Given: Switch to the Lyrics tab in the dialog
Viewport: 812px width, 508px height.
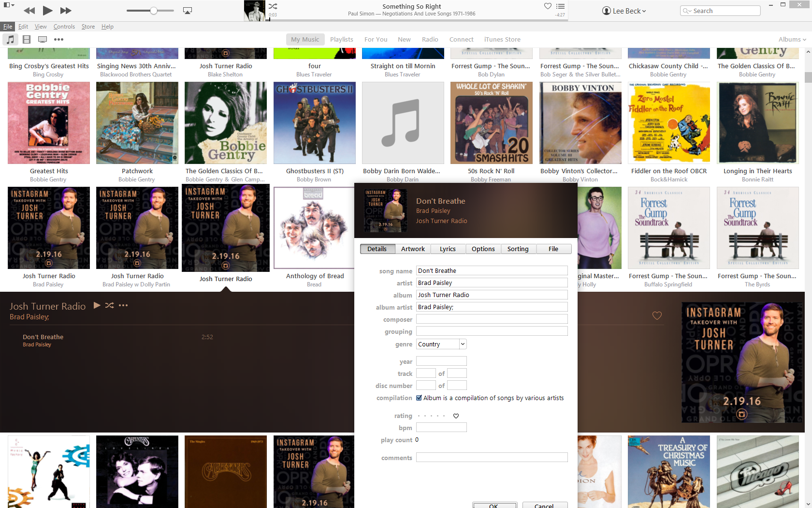Looking at the screenshot, I should pos(448,249).
